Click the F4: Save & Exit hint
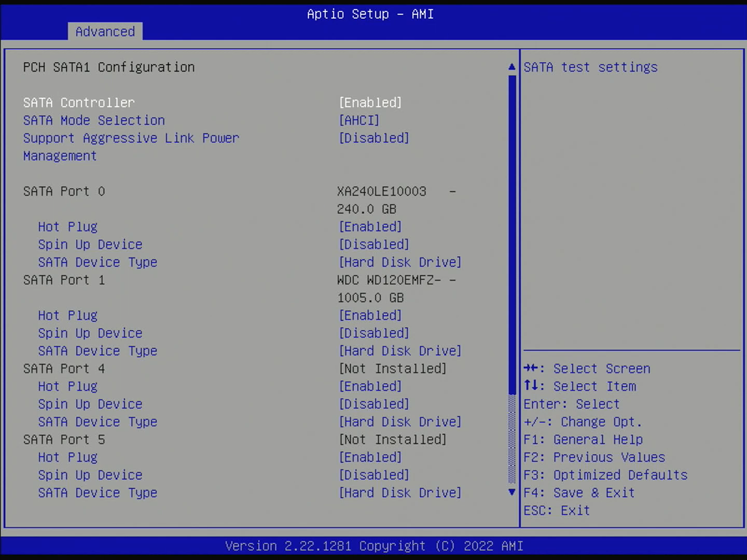The height and width of the screenshot is (560, 747). tap(579, 493)
